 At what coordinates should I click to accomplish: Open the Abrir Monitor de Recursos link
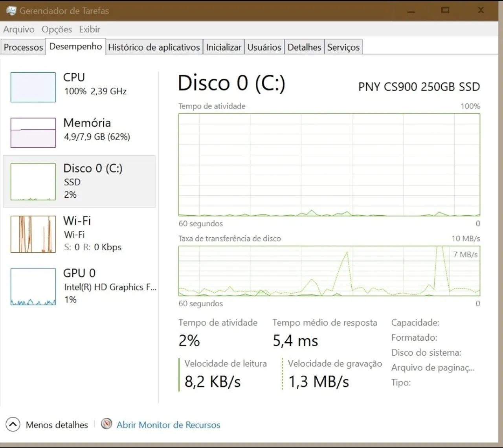[x=169, y=425]
